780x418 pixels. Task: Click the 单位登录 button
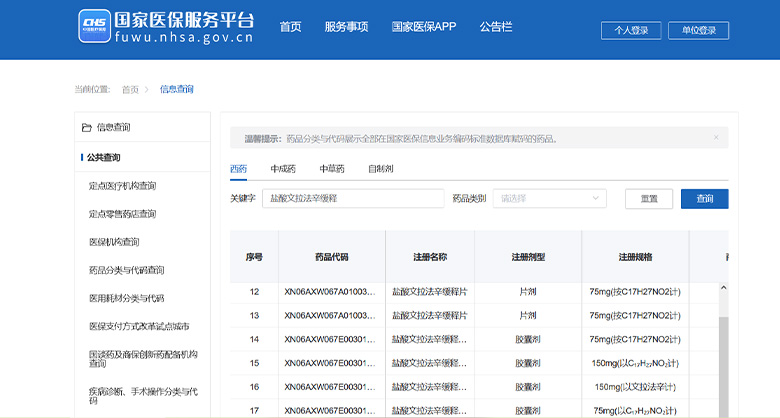tap(699, 30)
